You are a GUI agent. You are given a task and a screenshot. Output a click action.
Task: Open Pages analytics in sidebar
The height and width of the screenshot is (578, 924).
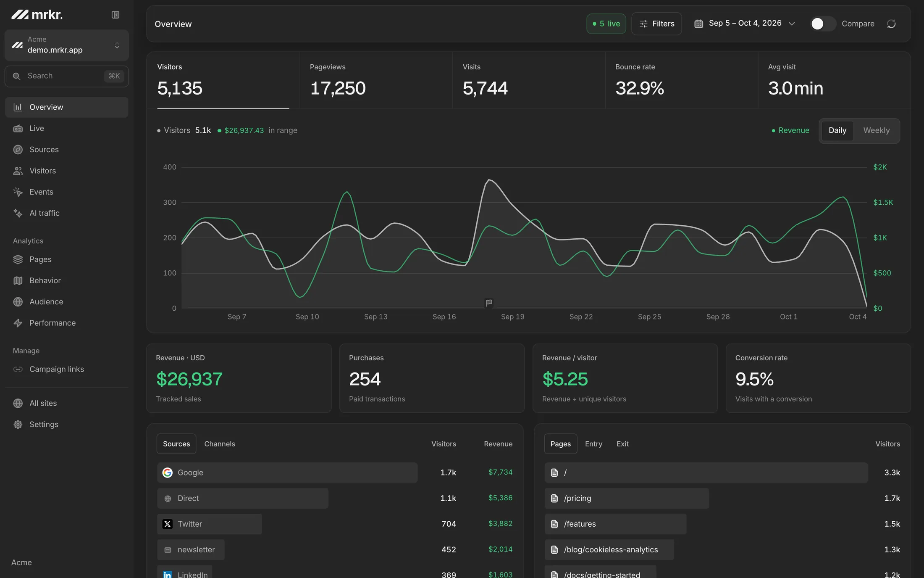tap(67, 259)
